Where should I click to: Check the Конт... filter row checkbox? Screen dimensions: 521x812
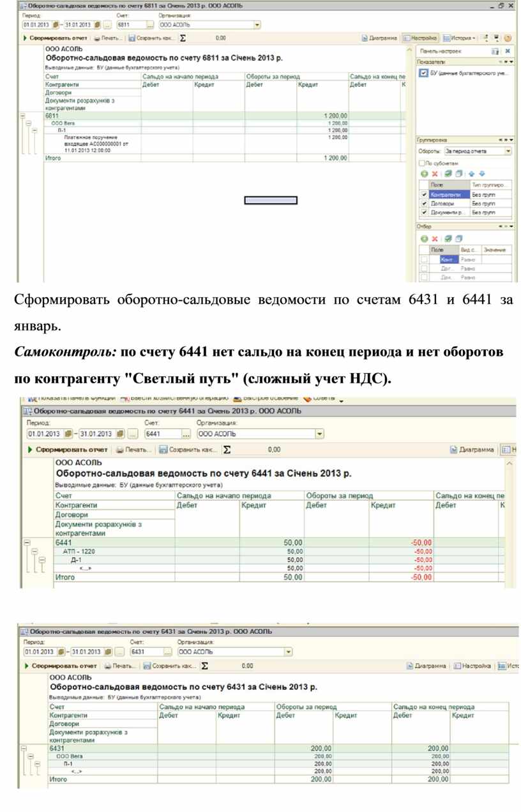[423, 260]
